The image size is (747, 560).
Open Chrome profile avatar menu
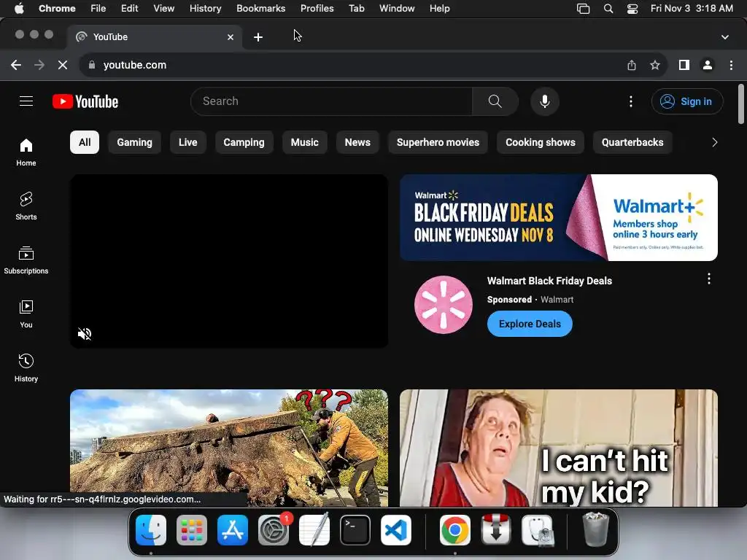pyautogui.click(x=708, y=65)
